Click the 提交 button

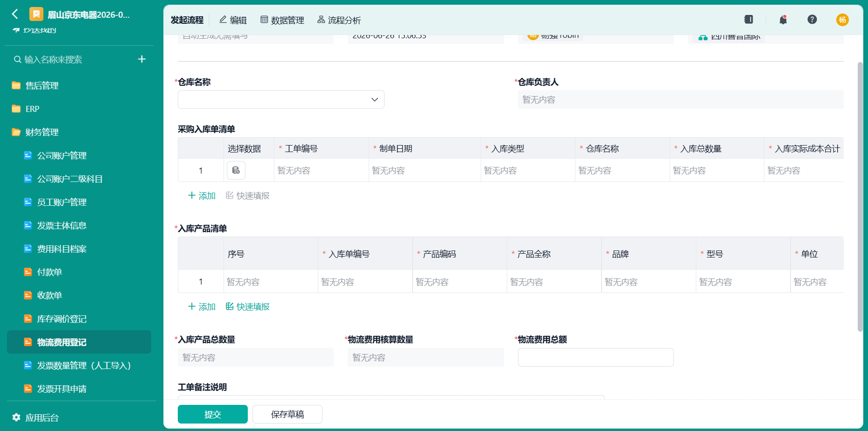point(213,414)
